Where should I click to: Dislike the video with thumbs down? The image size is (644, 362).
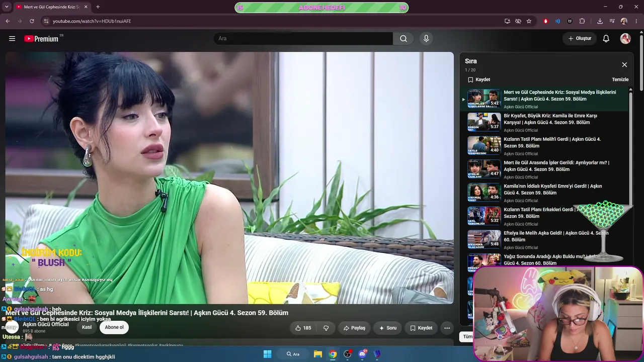[326, 328]
